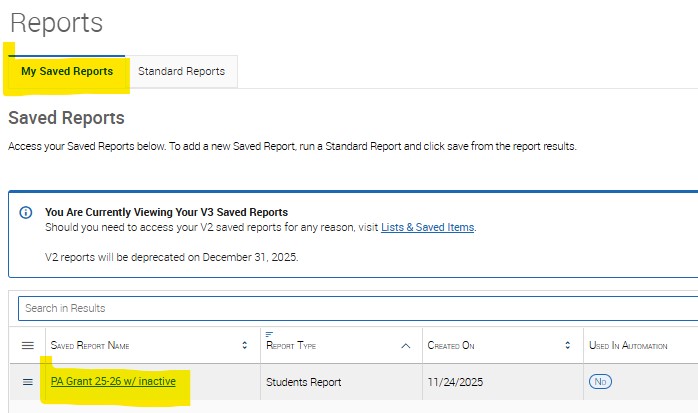The width and height of the screenshot is (698, 413).
Task: Sort by Saved Report Name arrows
Action: click(244, 345)
